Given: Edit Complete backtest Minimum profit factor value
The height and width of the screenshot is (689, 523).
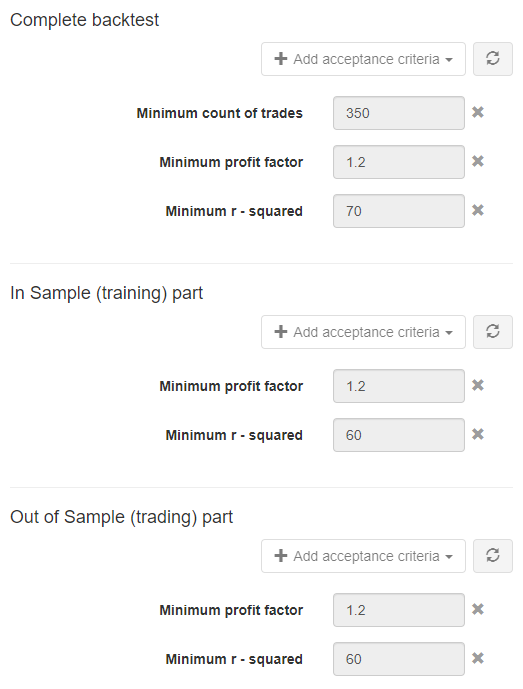Looking at the screenshot, I should 399,162.
